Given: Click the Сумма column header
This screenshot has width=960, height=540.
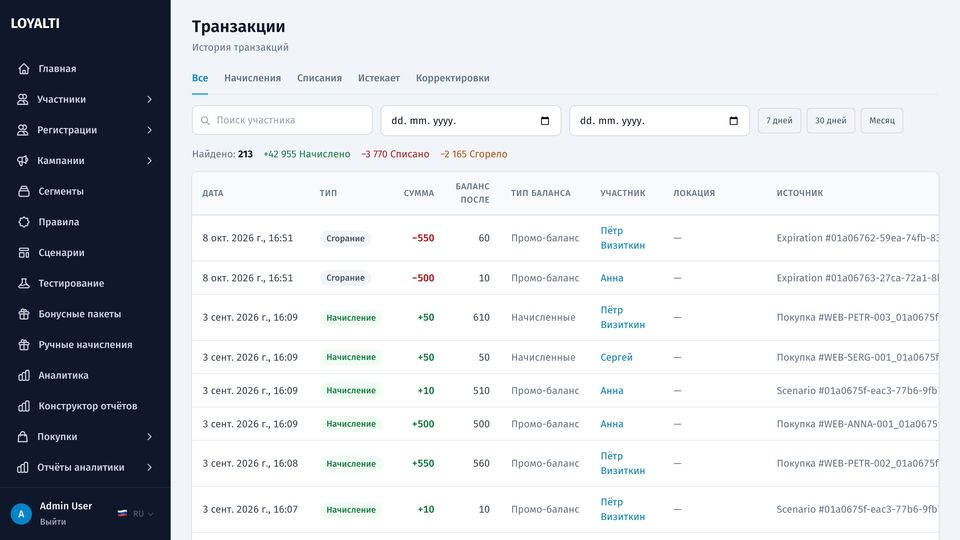Looking at the screenshot, I should click(x=419, y=193).
